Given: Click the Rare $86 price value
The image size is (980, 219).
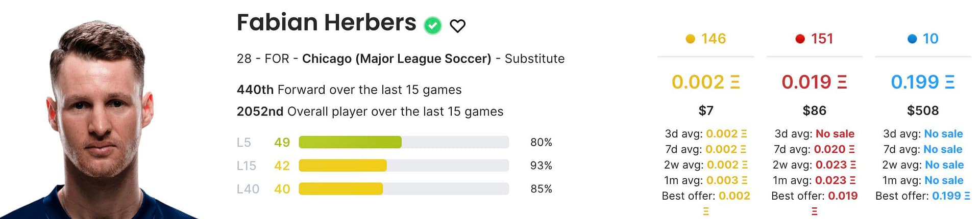Looking at the screenshot, I should (x=814, y=111).
